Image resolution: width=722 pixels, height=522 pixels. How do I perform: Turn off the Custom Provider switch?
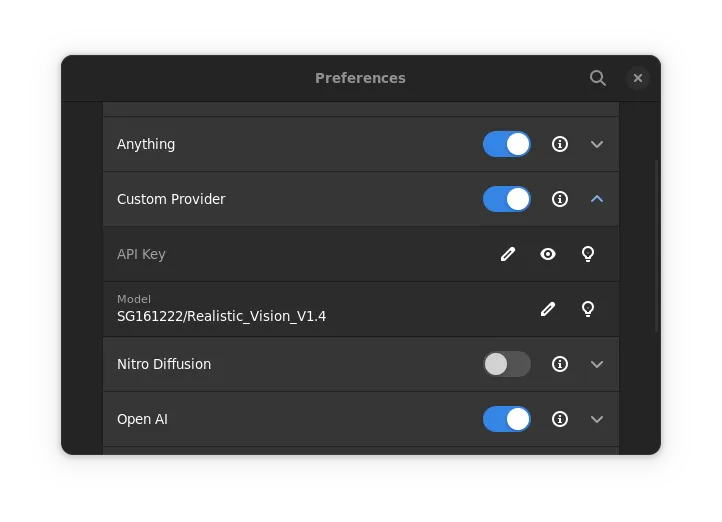tap(507, 199)
